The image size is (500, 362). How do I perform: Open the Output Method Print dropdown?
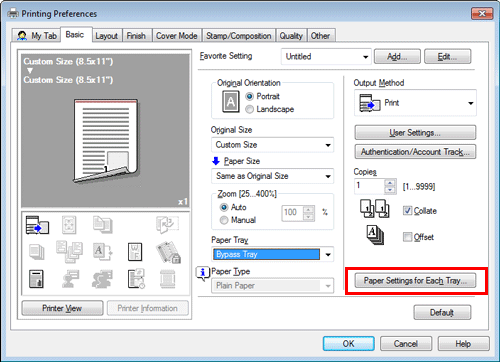[415, 103]
